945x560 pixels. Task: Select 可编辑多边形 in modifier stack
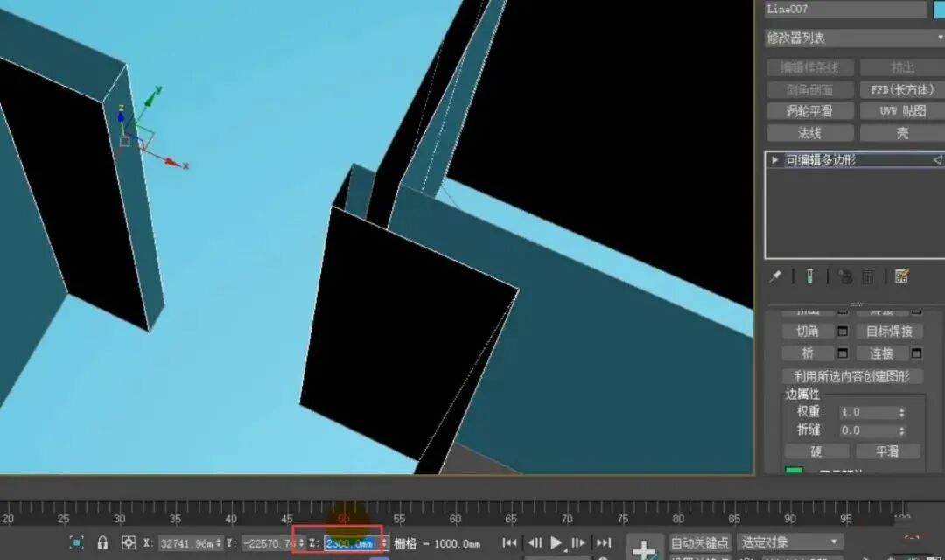[x=855, y=160]
